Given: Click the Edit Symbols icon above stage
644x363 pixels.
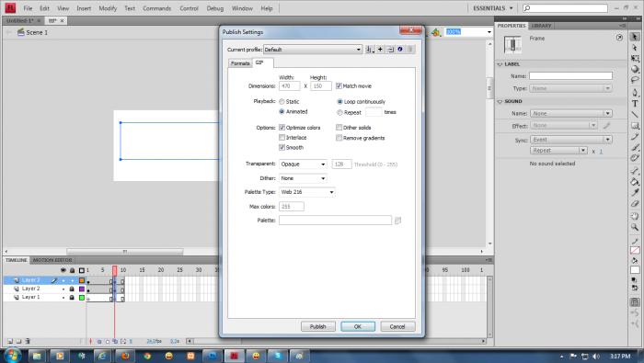Looking at the screenshot, I should [435, 32].
